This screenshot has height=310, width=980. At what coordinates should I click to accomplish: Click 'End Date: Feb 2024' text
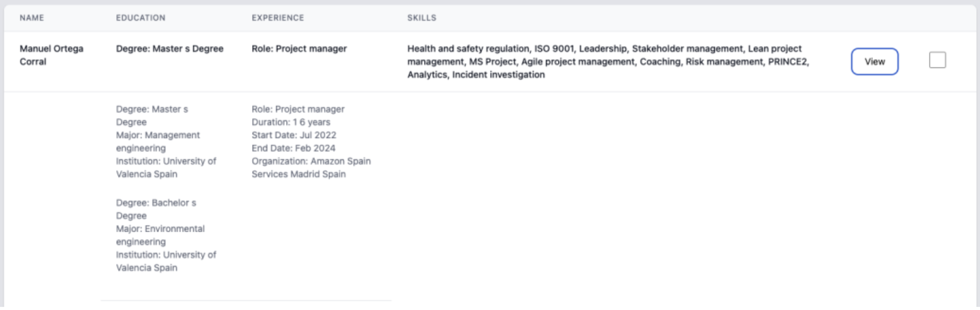(293, 148)
